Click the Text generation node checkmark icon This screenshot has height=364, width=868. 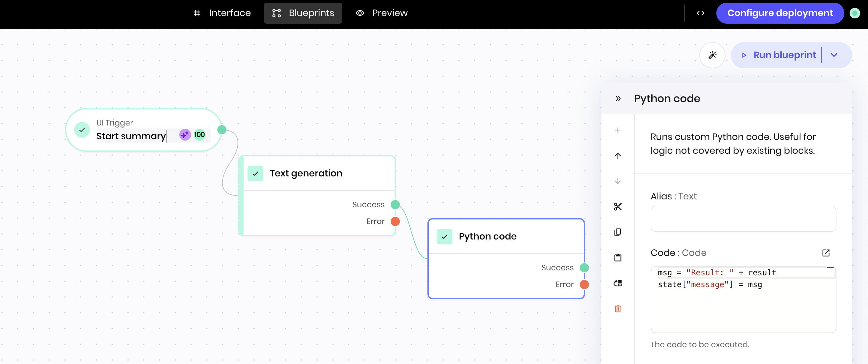tap(255, 173)
